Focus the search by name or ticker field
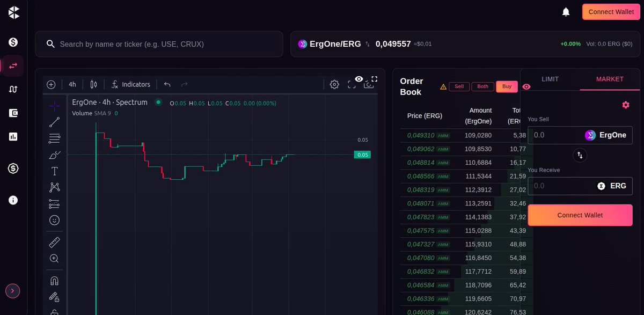 159,44
